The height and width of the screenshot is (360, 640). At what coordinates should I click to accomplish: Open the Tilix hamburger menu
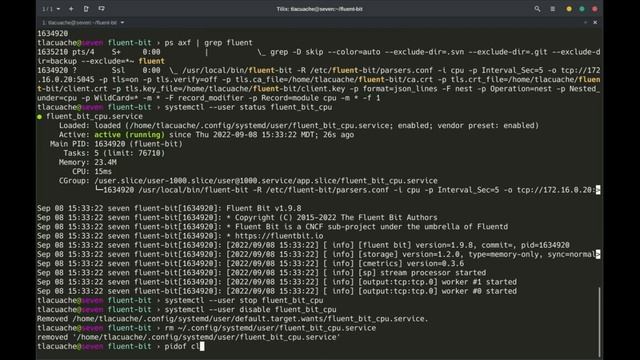(x=553, y=9)
